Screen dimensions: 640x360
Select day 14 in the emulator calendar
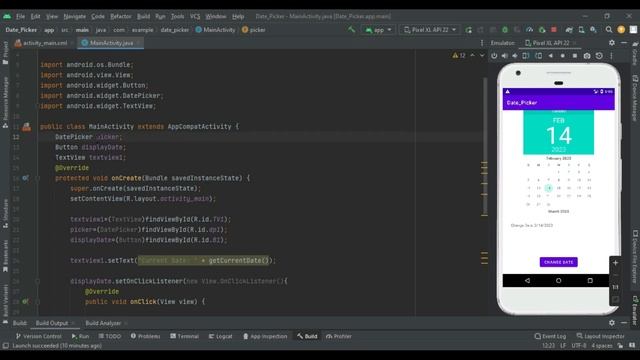pyautogui.click(x=549, y=188)
